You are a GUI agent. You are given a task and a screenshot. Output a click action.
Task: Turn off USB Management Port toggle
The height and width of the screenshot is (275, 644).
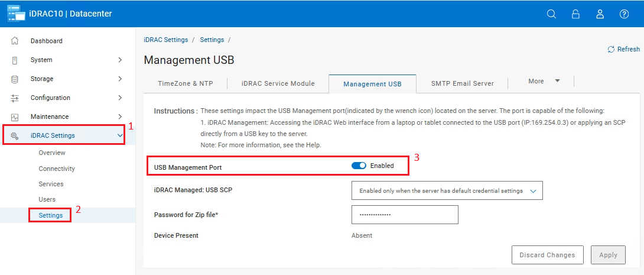(359, 166)
